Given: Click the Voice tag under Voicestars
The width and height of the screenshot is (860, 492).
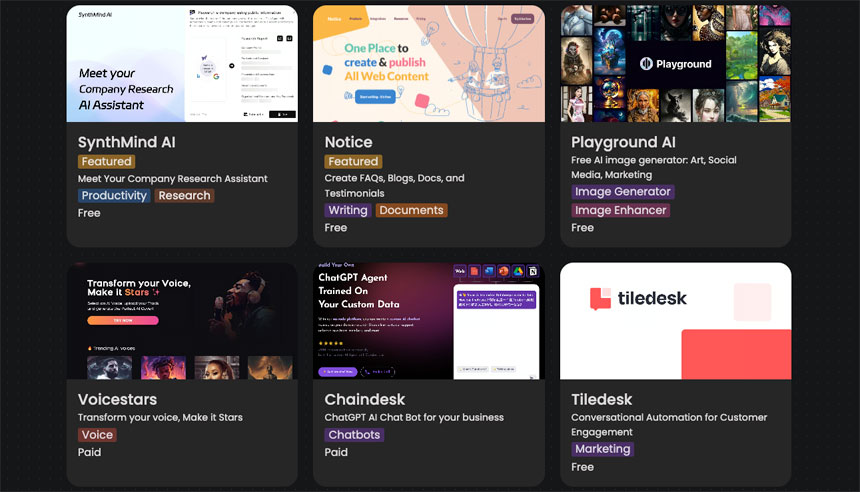Looking at the screenshot, I should (x=97, y=435).
